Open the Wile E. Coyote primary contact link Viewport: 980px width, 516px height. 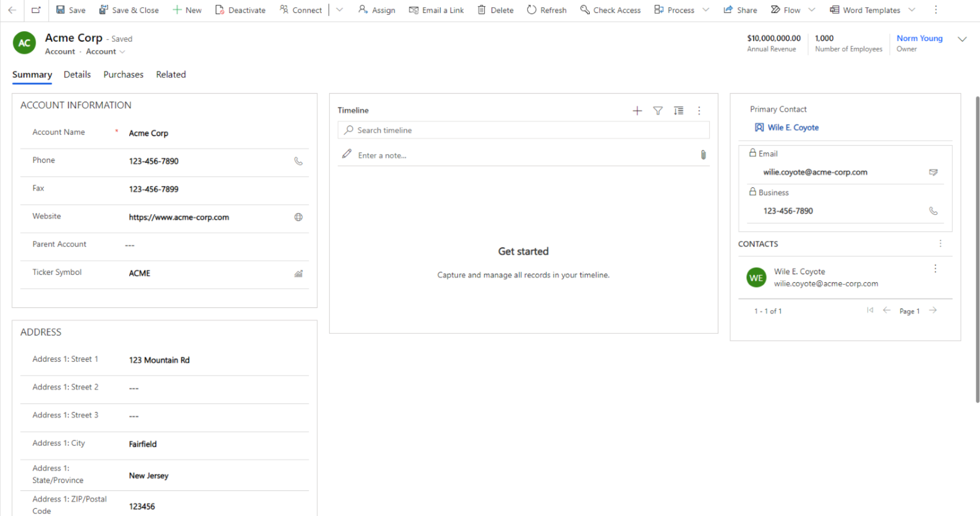(792, 127)
